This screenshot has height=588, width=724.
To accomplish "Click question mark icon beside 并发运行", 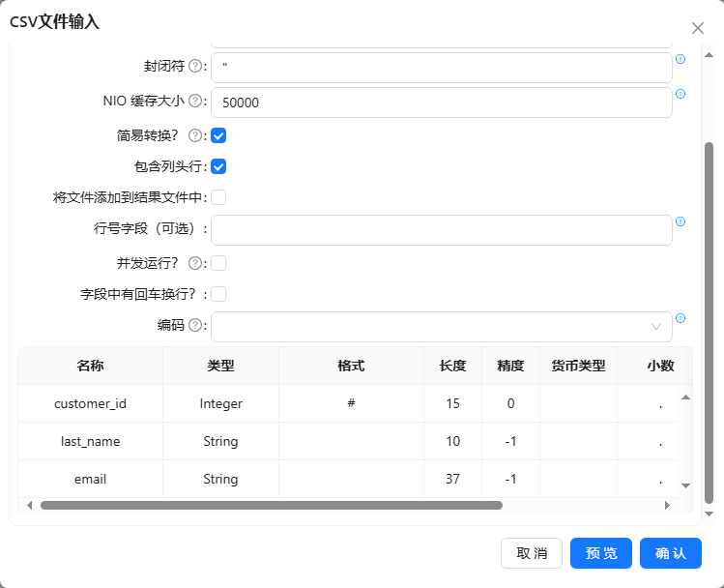I will (195, 263).
